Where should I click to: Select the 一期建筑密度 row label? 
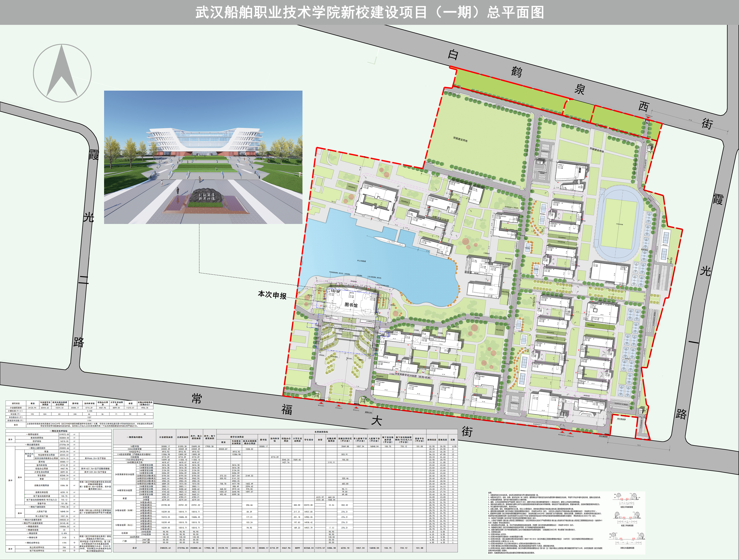[32, 530]
